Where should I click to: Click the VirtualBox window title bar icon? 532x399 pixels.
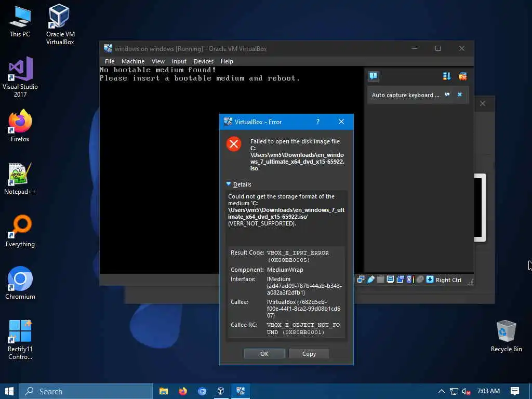point(108,48)
